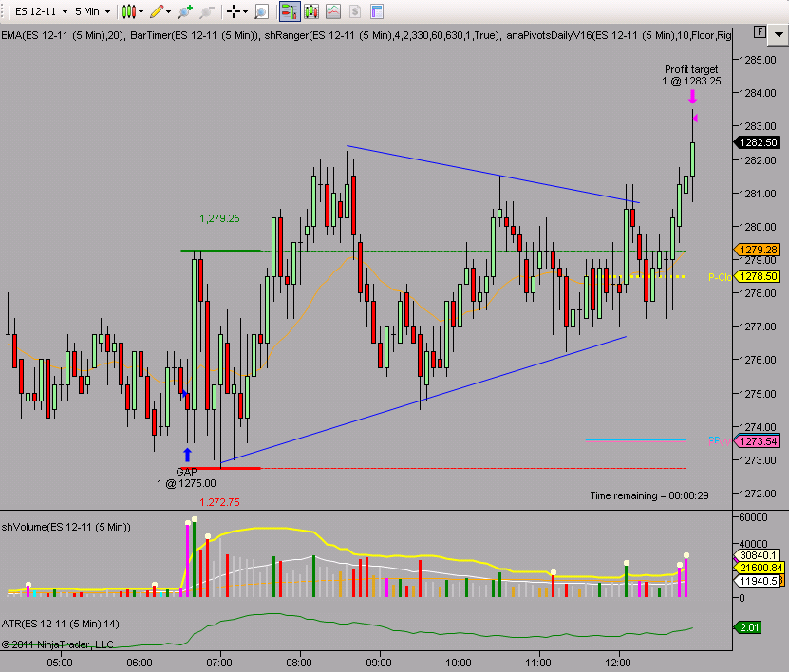
Task: Click the EMA(ES 12-11 (5 Min),20) indicator label
Action: (63, 35)
